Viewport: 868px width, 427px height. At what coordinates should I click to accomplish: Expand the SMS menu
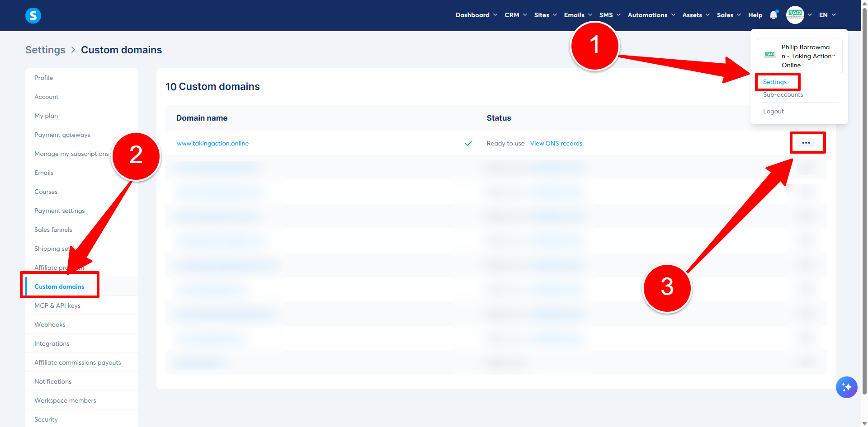(610, 15)
